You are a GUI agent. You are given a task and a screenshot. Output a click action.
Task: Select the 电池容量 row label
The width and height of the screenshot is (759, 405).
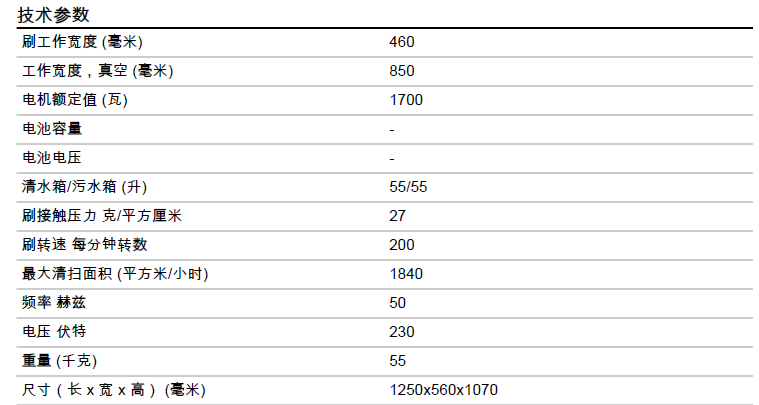52,129
